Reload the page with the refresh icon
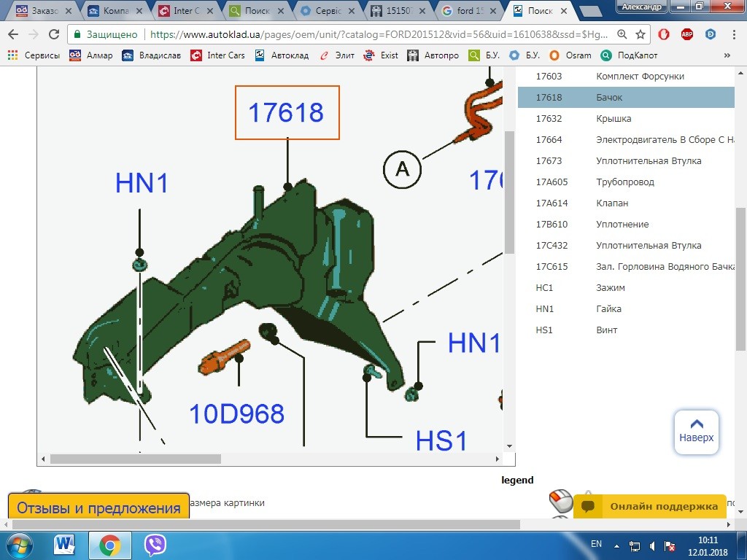Viewport: 747px width, 560px height. click(54, 34)
